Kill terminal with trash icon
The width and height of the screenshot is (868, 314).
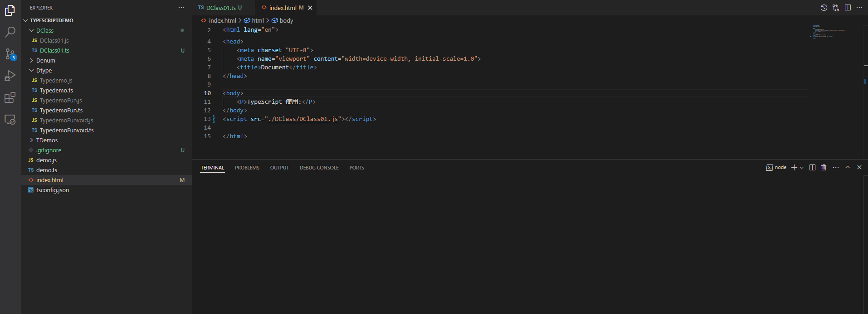pos(824,168)
